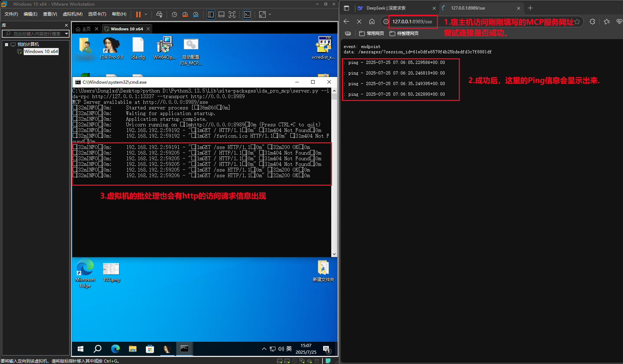The height and width of the screenshot is (364, 623).
Task: Select Windows 10 x64 in library tree
Action: pos(41,52)
